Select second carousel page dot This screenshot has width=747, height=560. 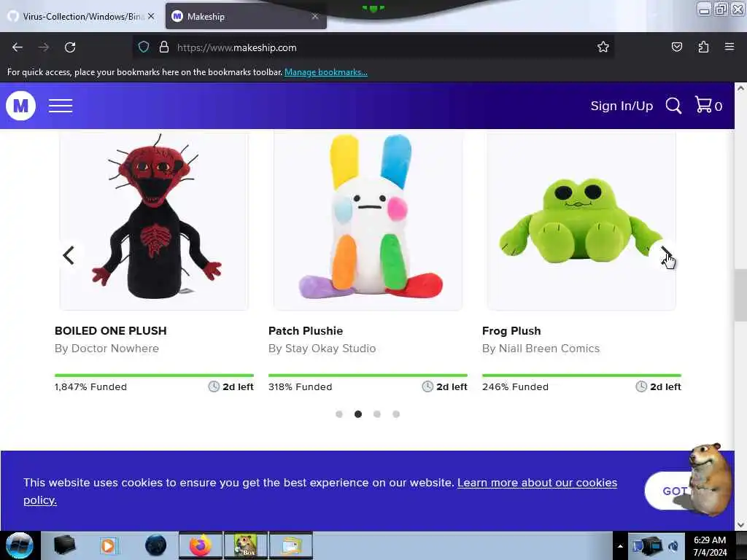pos(358,414)
